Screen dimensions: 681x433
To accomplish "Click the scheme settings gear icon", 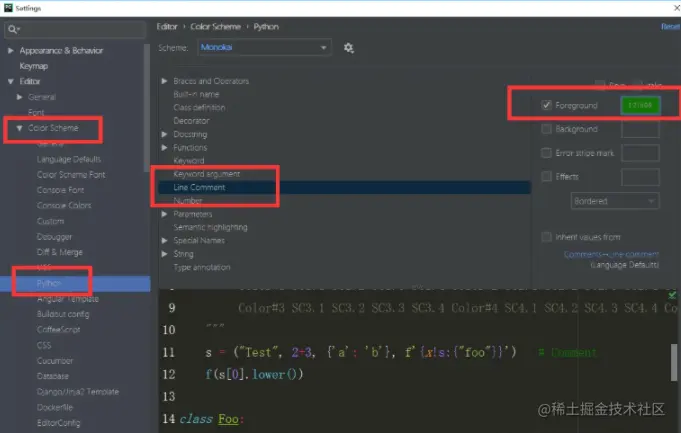I will (348, 48).
